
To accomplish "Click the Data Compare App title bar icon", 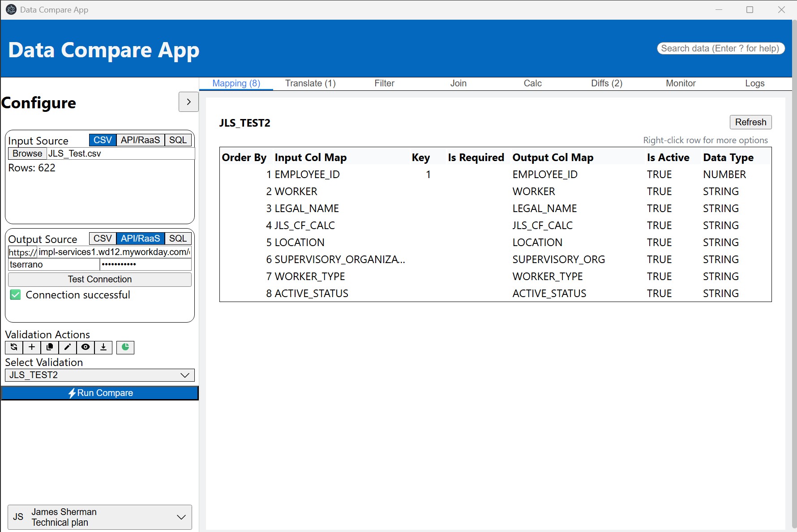I will click(11, 9).
